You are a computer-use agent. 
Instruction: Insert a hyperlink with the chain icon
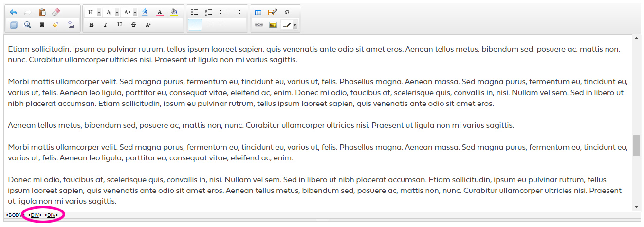click(x=258, y=25)
